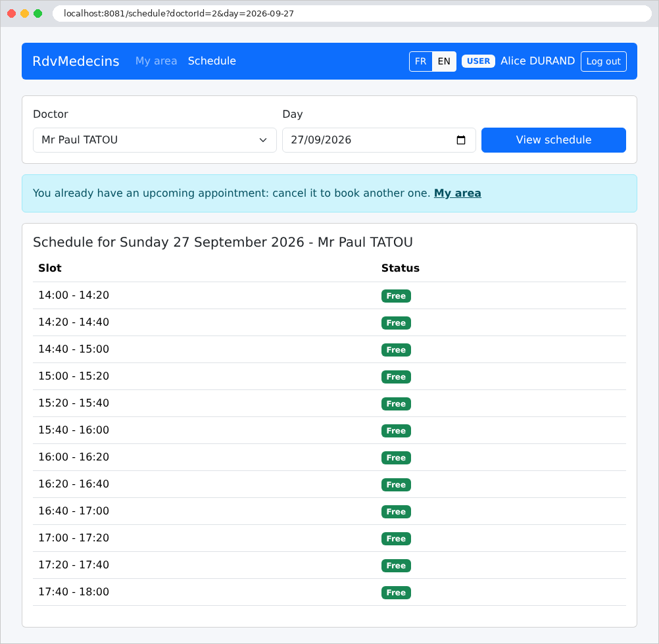Screen dimensions: 659x644
Task: Open the Schedule navigation item
Action: [x=212, y=61]
